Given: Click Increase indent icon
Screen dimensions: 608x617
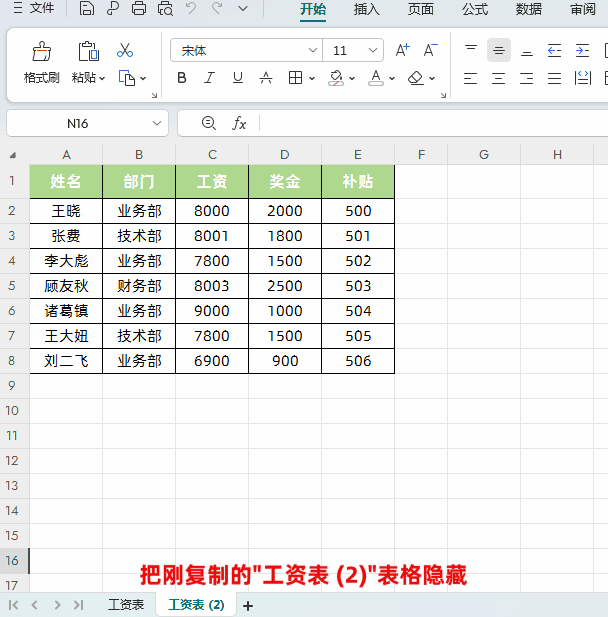Looking at the screenshot, I should pyautogui.click(x=582, y=50).
